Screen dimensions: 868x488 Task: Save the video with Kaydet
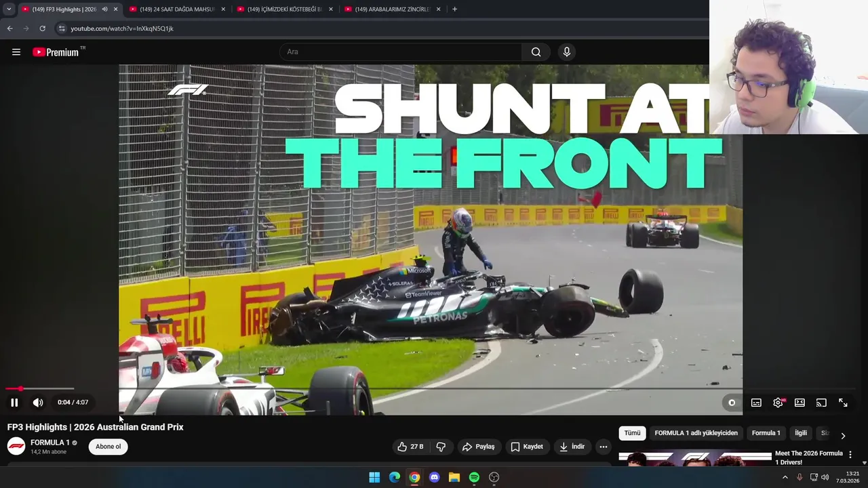tap(527, 447)
